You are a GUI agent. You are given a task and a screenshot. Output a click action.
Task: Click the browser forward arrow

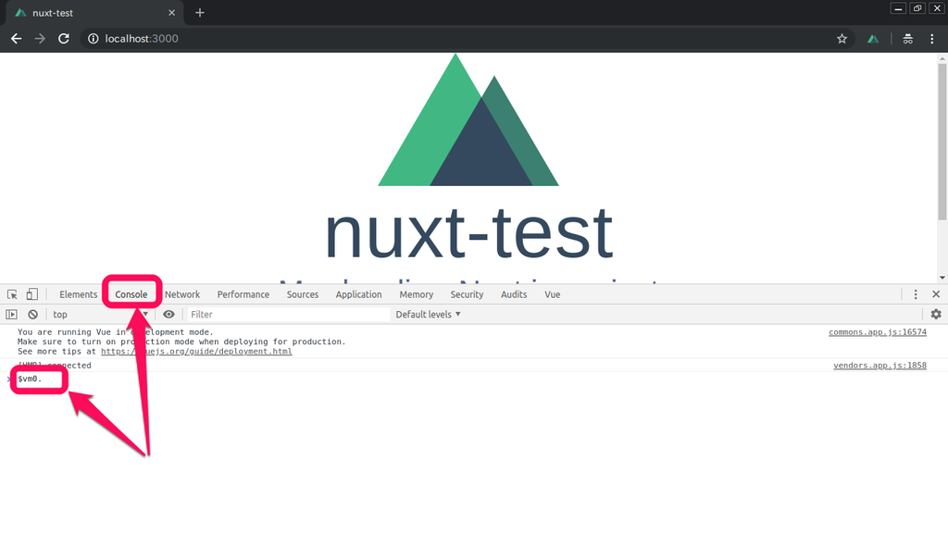[40, 39]
